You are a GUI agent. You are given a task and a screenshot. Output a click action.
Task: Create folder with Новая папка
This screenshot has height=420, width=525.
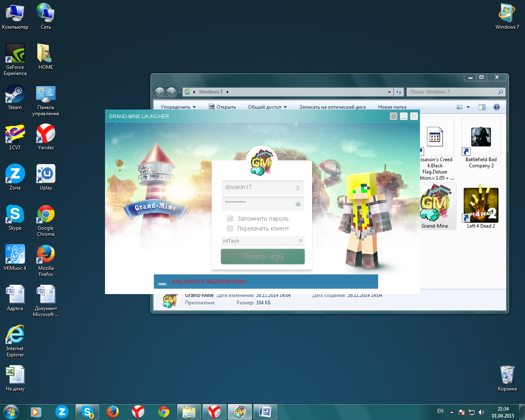[x=392, y=107]
